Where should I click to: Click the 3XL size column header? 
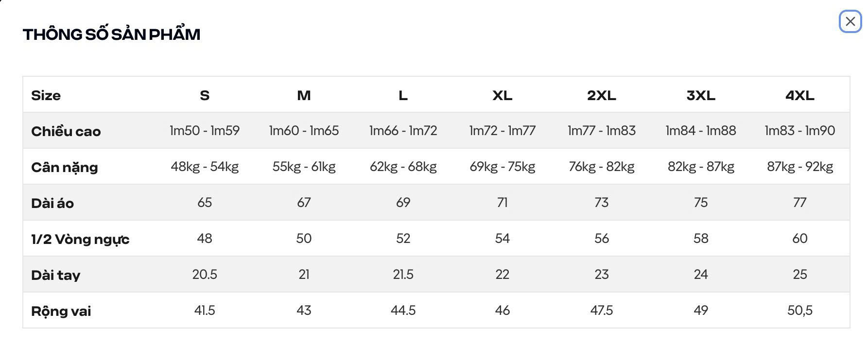700,95
